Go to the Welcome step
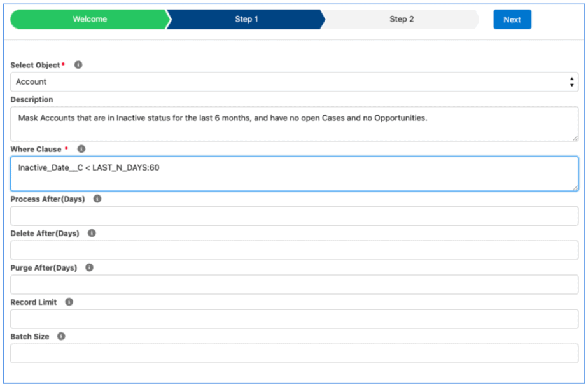This screenshot has height=387, width=588. coord(89,19)
